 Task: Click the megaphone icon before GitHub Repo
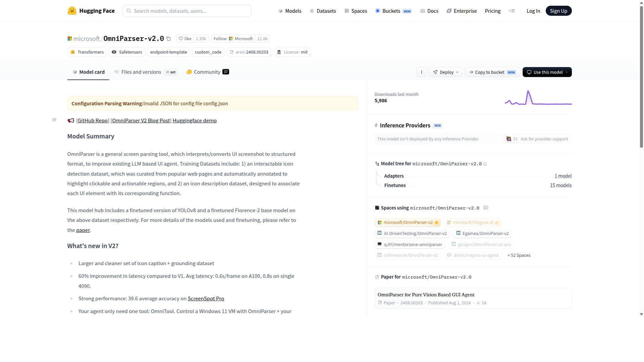click(x=71, y=121)
